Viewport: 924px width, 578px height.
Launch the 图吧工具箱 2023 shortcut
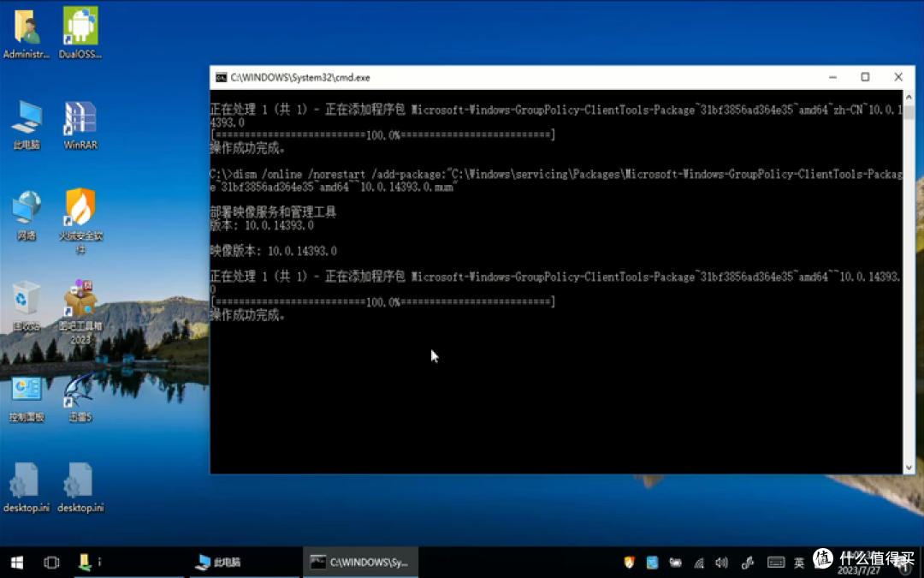(80, 312)
